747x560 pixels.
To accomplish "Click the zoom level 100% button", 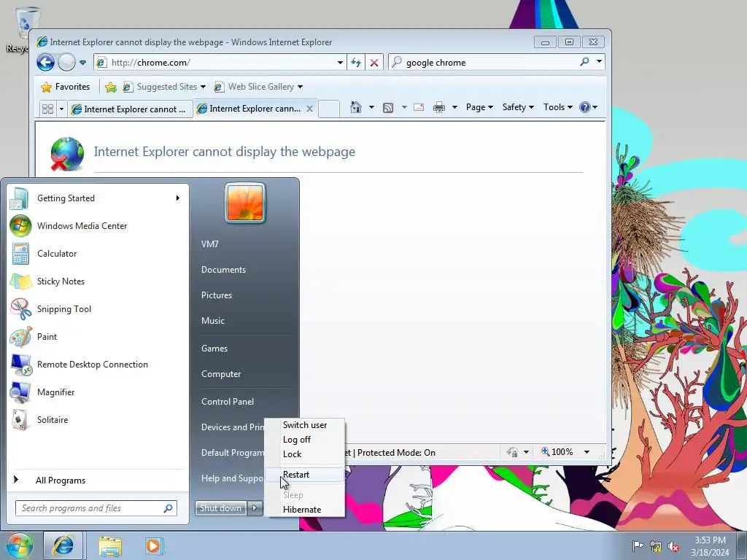I will tap(557, 452).
